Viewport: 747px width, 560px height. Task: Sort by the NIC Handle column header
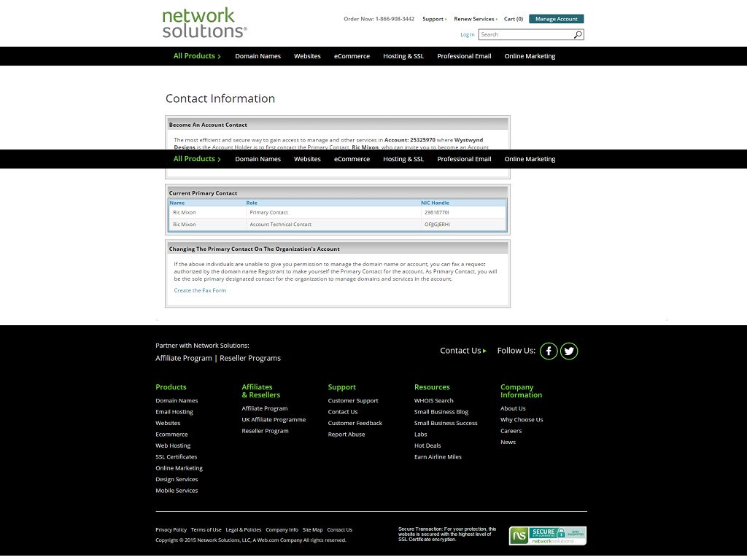(x=435, y=203)
